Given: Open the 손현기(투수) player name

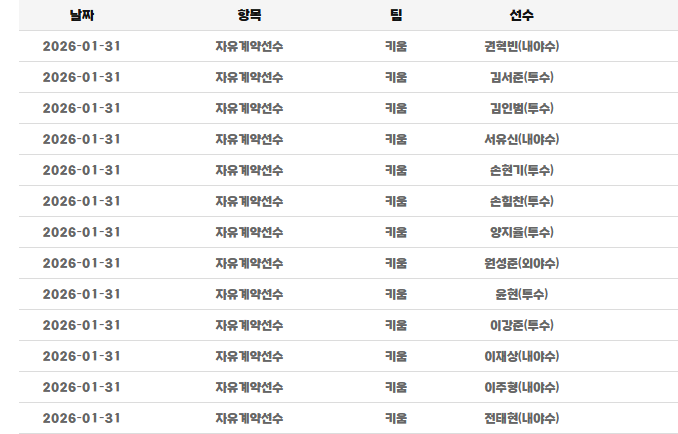Looking at the screenshot, I should click(x=520, y=170).
